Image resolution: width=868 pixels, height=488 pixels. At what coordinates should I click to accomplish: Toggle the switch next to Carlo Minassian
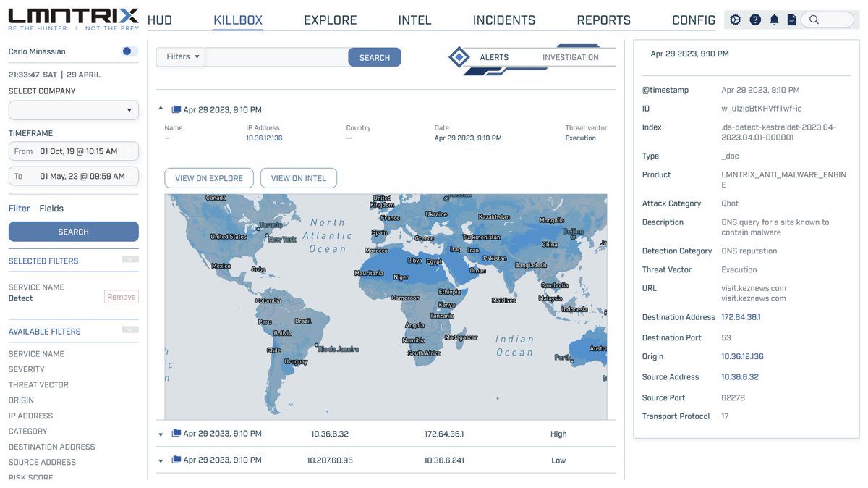coord(129,51)
